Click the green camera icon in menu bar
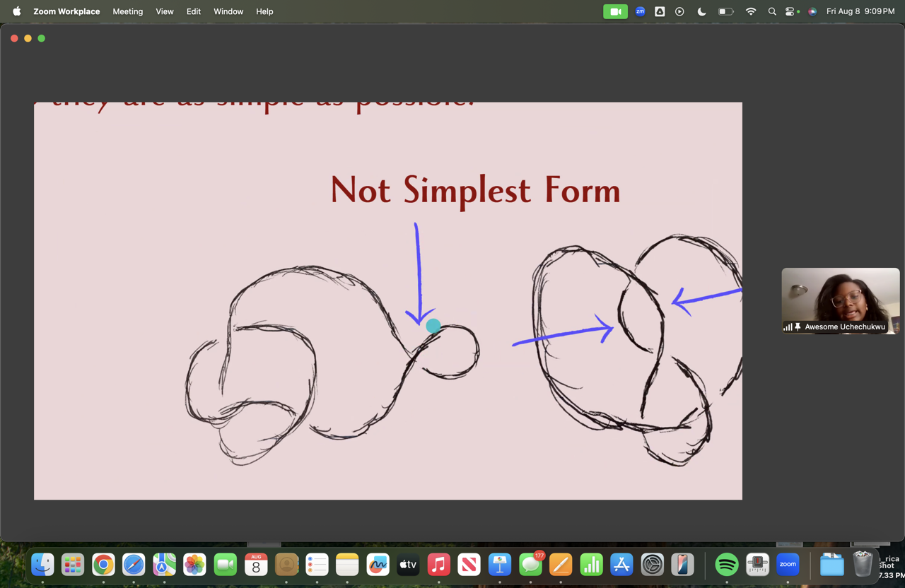The image size is (905, 588). pyautogui.click(x=615, y=11)
